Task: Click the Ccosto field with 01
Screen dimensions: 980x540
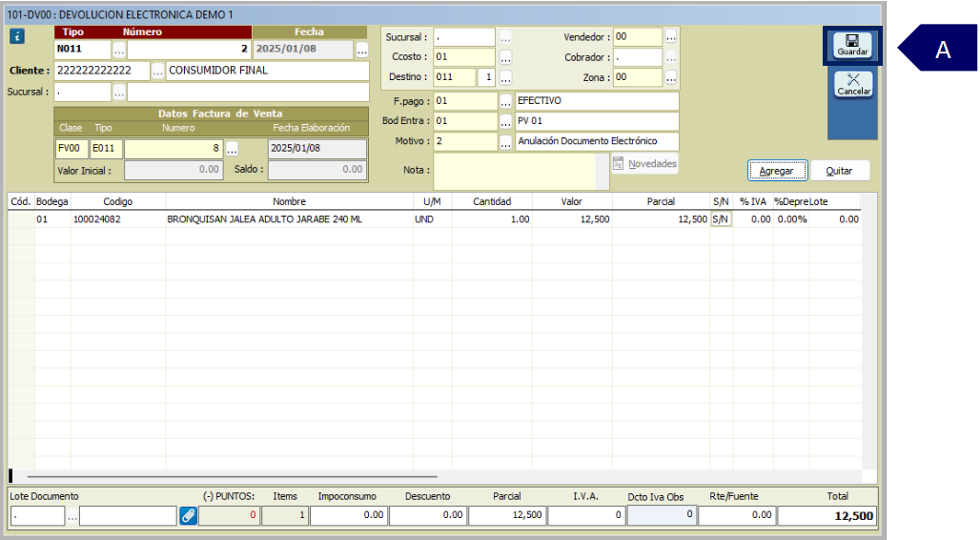Action: 464,57
